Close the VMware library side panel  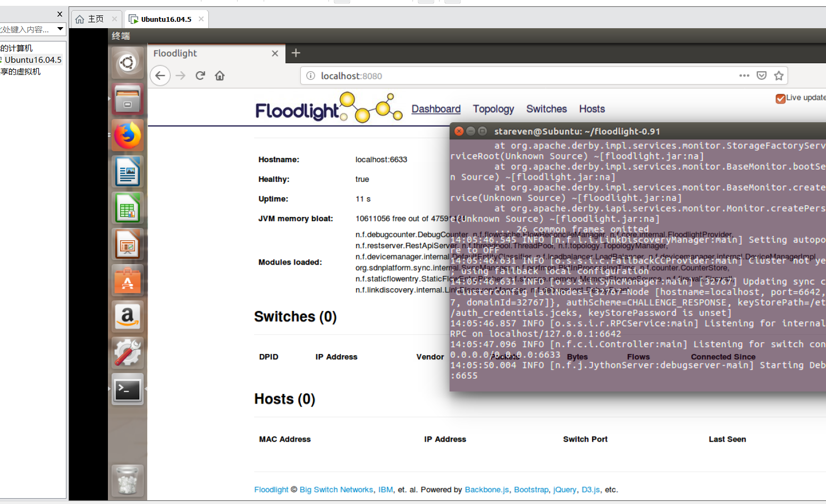60,14
